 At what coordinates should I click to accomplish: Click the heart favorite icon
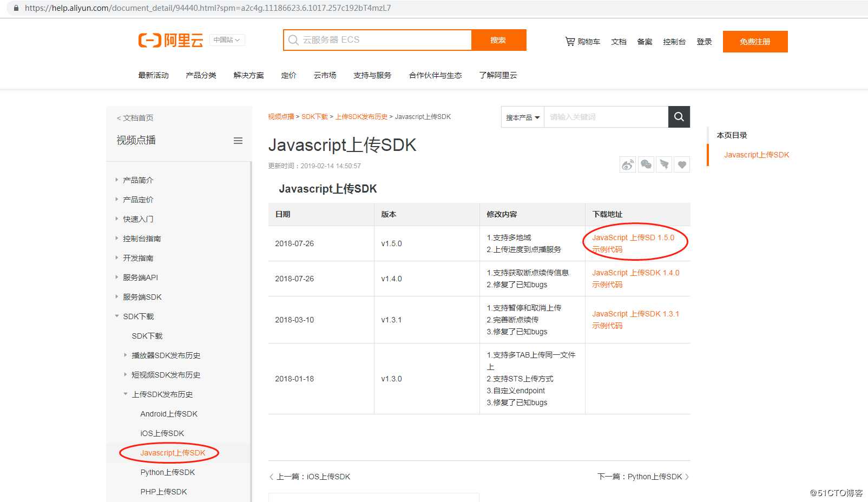tap(682, 164)
